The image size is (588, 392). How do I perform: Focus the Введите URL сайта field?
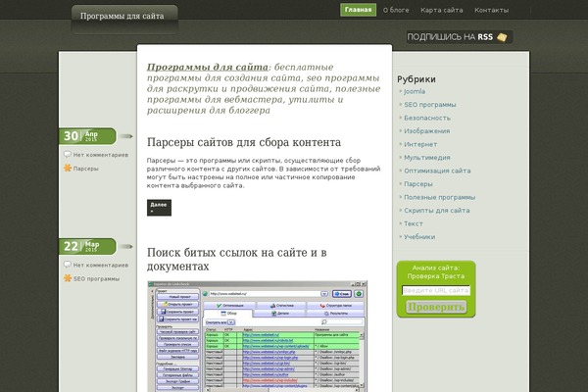(x=436, y=290)
